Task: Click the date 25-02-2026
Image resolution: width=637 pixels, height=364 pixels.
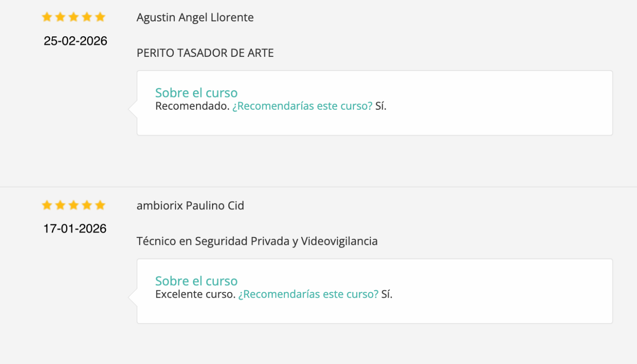Action: pos(75,40)
